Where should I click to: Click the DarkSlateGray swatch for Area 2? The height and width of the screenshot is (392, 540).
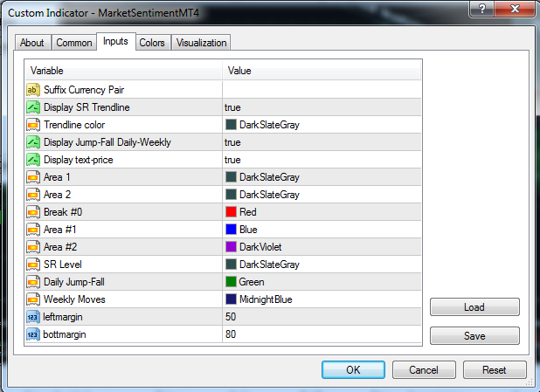click(x=231, y=195)
